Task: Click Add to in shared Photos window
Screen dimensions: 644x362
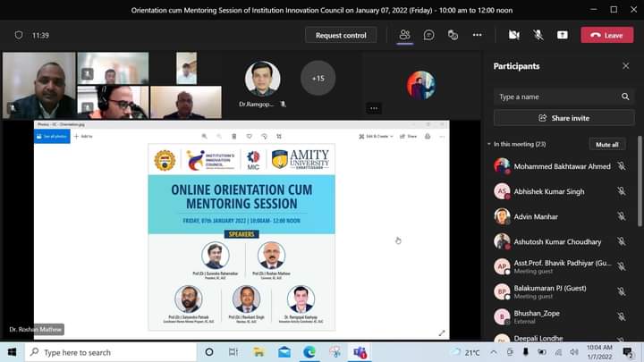Action: (x=83, y=136)
